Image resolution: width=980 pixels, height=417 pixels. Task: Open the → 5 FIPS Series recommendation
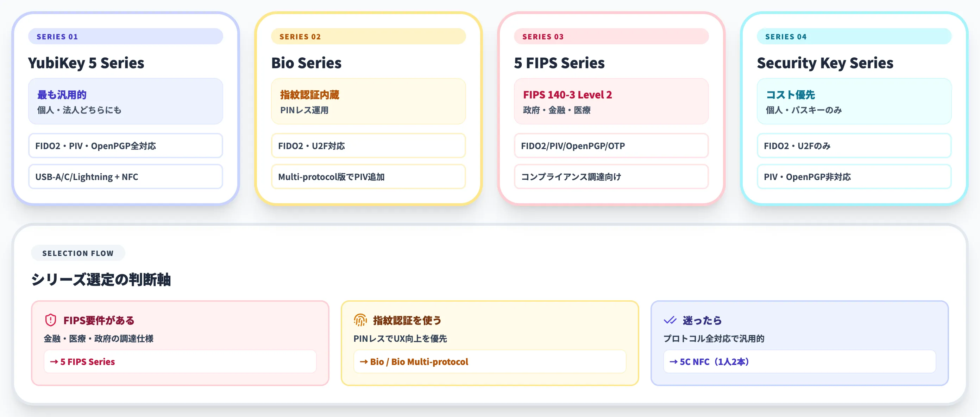180,361
